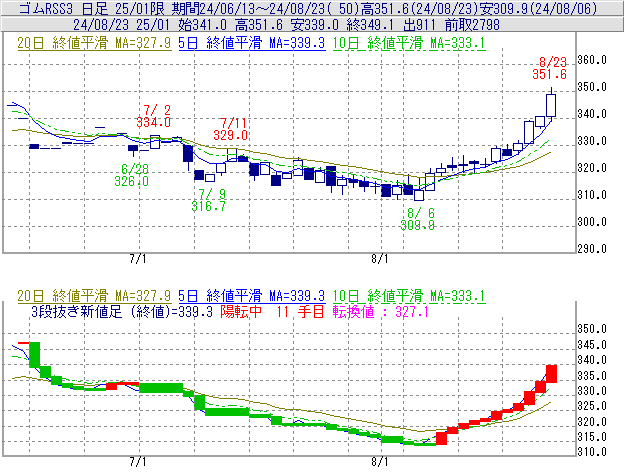Click the upper chart's 5日 終値平滑 MA=339.3 label

pyautogui.click(x=252, y=43)
